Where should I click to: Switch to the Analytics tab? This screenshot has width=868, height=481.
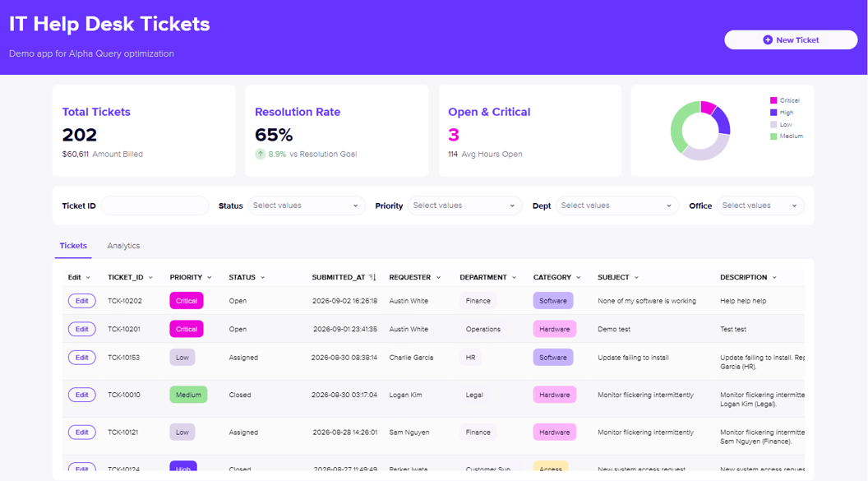(x=123, y=246)
